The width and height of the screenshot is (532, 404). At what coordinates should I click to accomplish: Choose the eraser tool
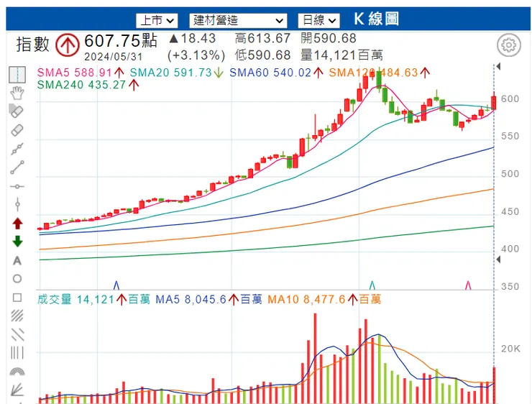17,130
